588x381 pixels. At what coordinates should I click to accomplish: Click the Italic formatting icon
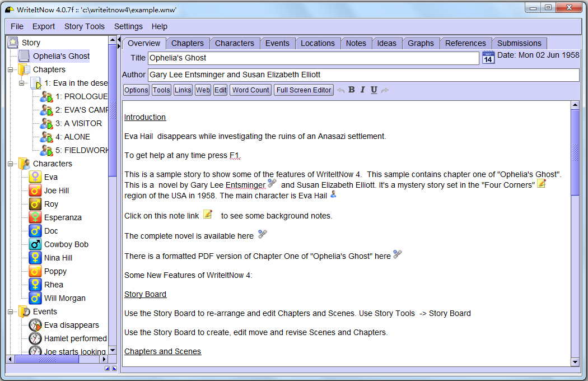click(363, 90)
